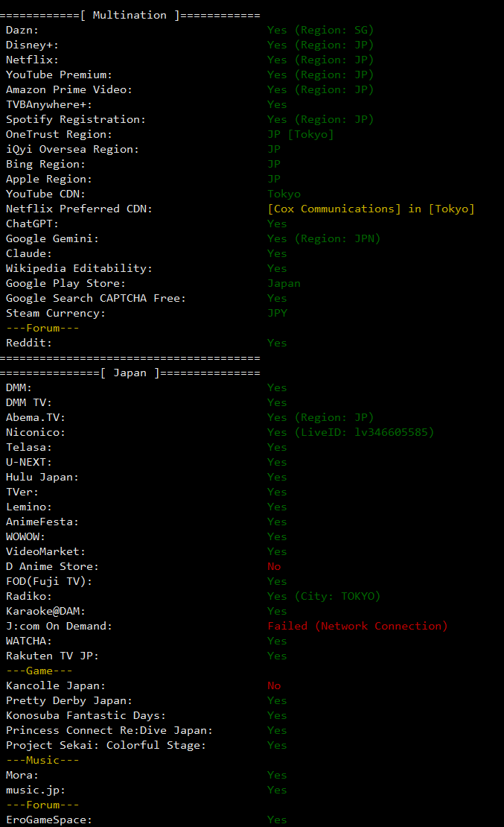Click the Google Gemini JPN result
This screenshot has width=504, height=827.
click(x=324, y=238)
